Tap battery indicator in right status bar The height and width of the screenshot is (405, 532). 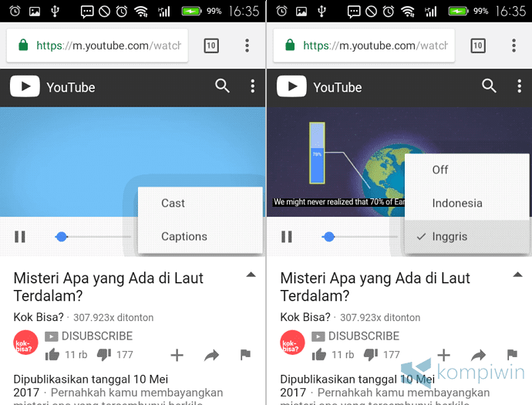pyautogui.click(x=458, y=12)
